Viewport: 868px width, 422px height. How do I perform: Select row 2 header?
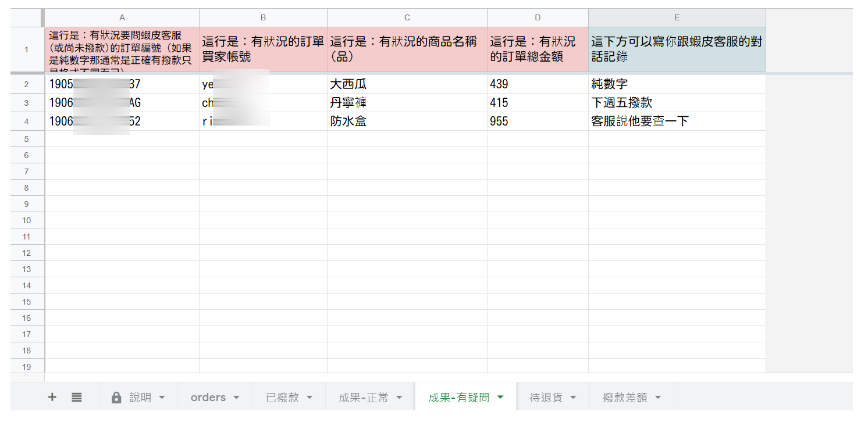tap(27, 84)
